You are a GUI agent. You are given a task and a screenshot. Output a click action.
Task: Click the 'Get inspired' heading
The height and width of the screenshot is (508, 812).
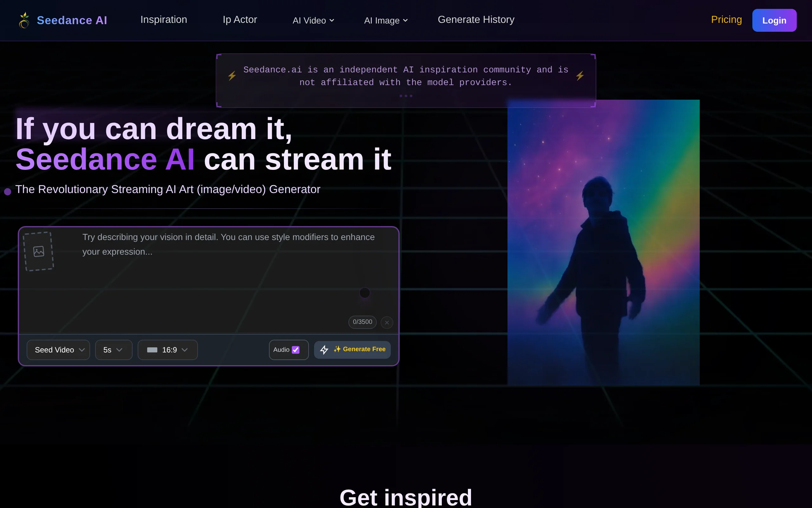(x=406, y=497)
